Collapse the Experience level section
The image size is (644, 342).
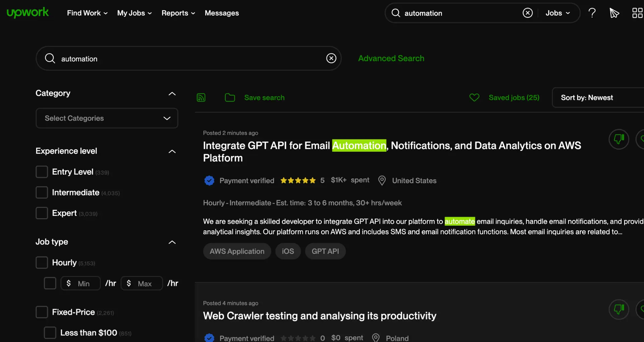pos(172,151)
